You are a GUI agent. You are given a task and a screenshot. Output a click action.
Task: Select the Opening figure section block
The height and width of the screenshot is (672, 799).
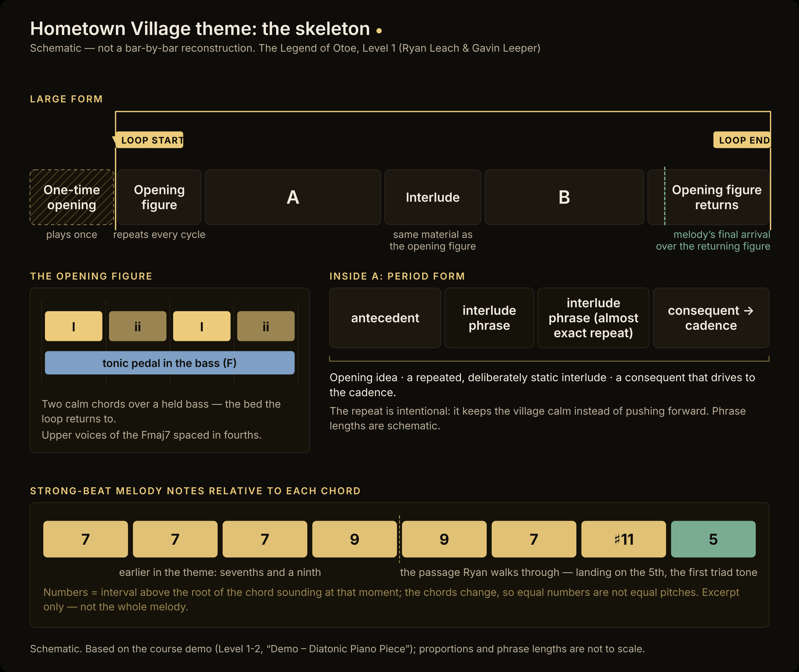(x=159, y=197)
